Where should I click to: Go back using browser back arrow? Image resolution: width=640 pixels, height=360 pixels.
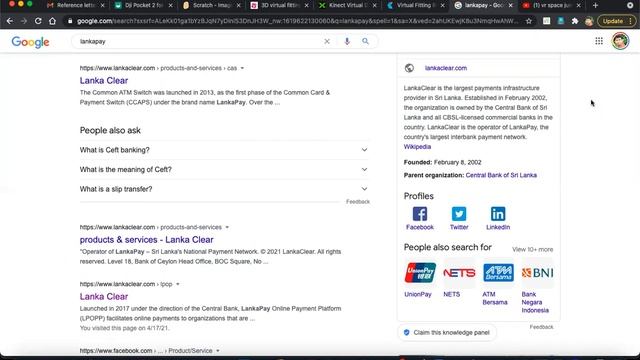10,21
